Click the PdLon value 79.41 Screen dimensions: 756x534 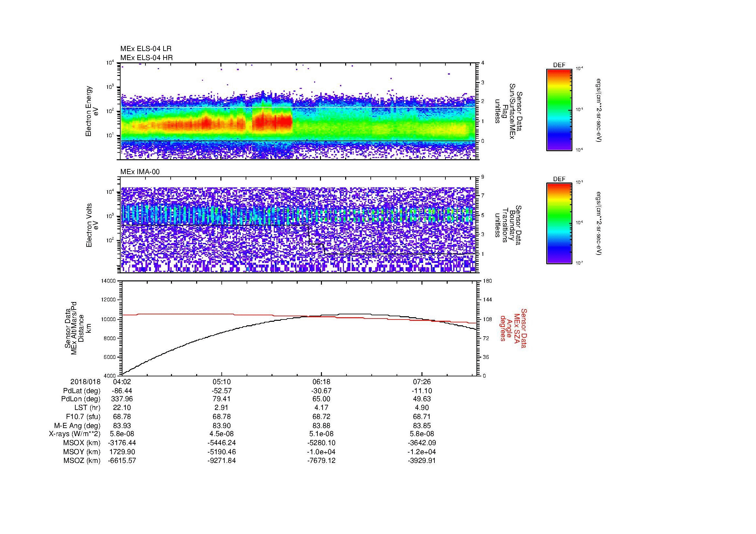[222, 399]
